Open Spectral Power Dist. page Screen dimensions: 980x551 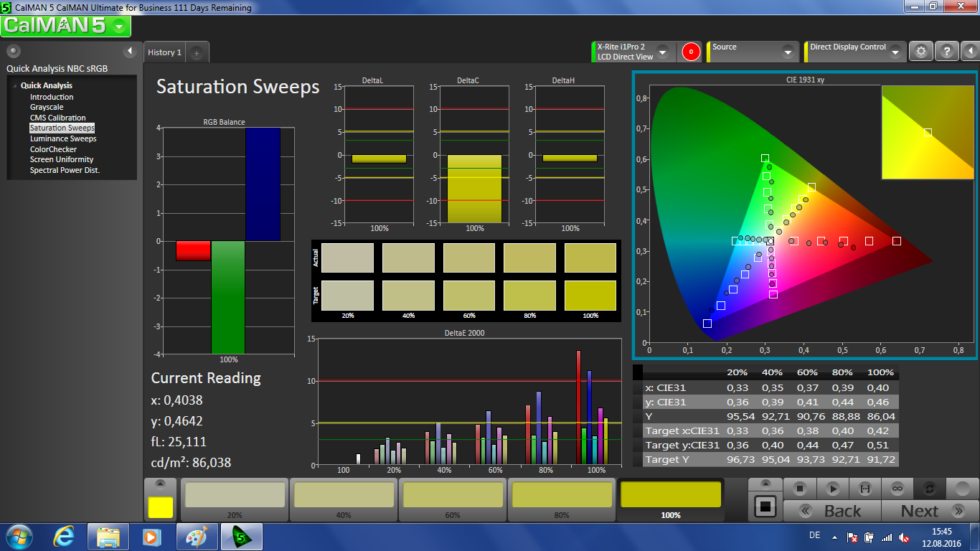tap(65, 170)
